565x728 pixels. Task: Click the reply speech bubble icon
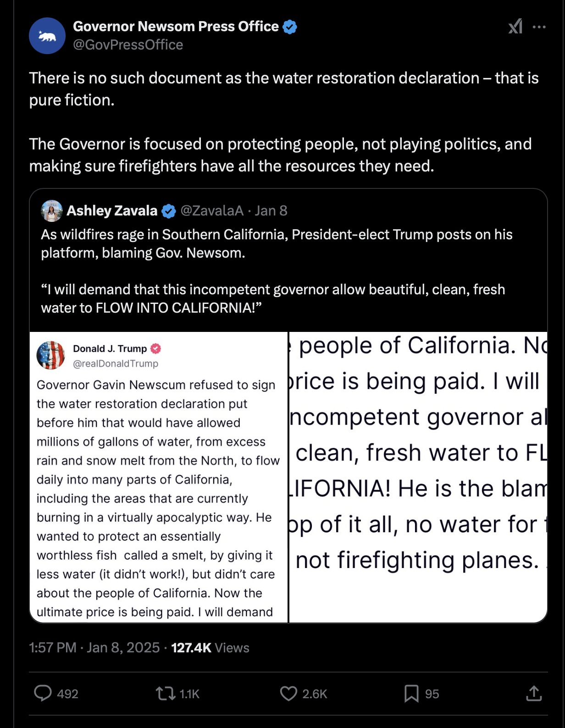[43, 693]
